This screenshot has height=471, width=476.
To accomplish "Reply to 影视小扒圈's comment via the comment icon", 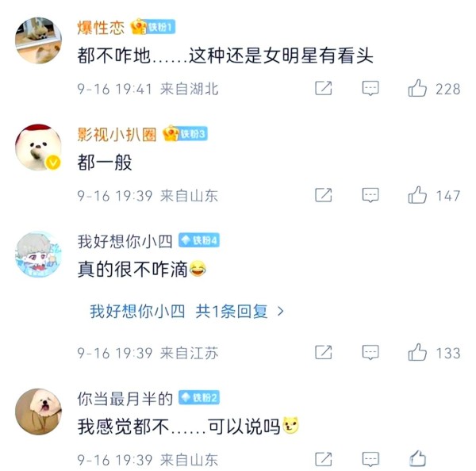I will point(370,195).
